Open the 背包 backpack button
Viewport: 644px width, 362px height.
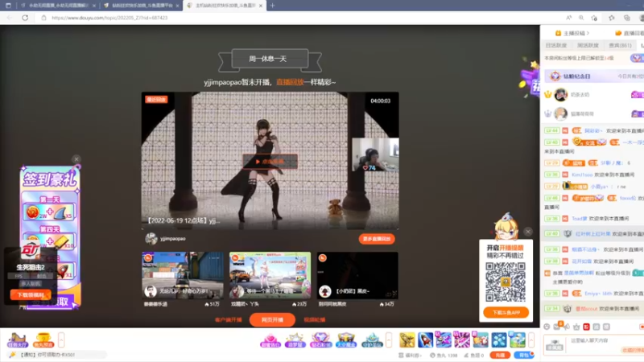[x=524, y=355]
